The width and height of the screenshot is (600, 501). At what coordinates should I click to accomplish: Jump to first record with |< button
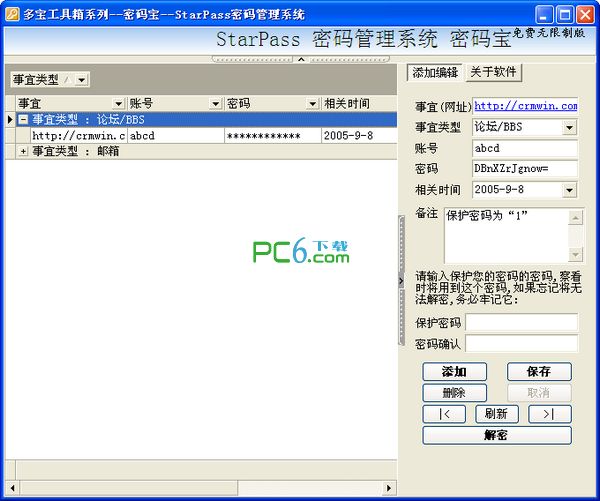click(444, 414)
